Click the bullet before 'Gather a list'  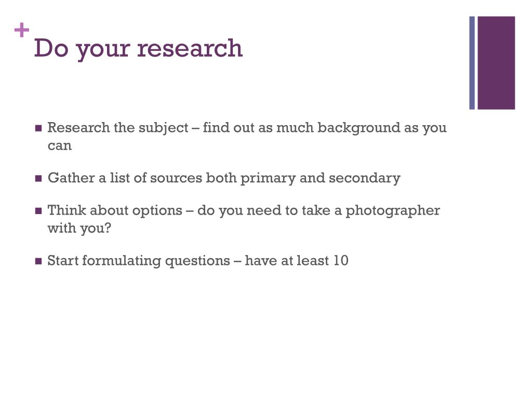[x=38, y=179]
